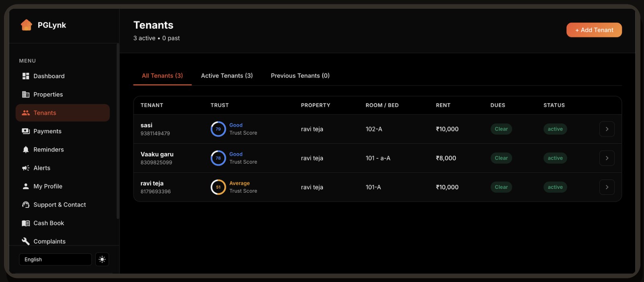
Task: Click sasi's trust score ring showing 79
Action: point(218,129)
